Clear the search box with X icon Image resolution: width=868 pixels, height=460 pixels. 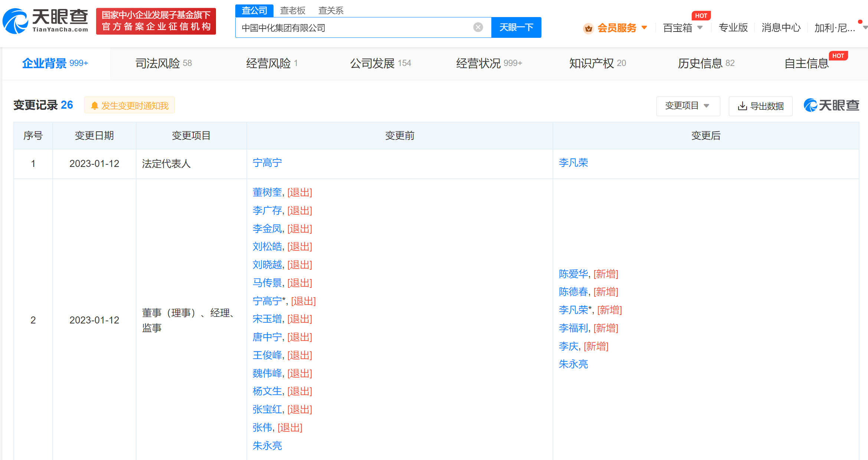click(x=478, y=27)
